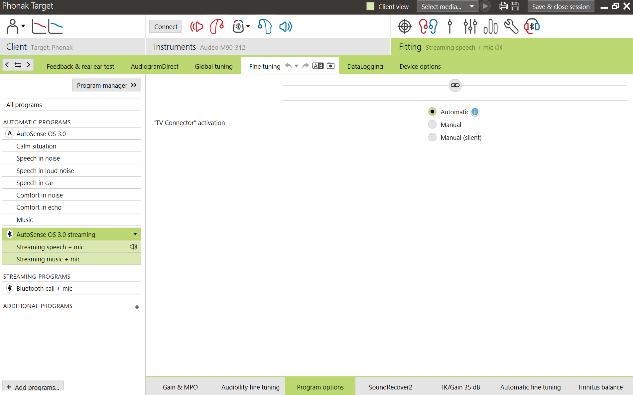
Task: Click the single slider icon
Action: (x=450, y=27)
